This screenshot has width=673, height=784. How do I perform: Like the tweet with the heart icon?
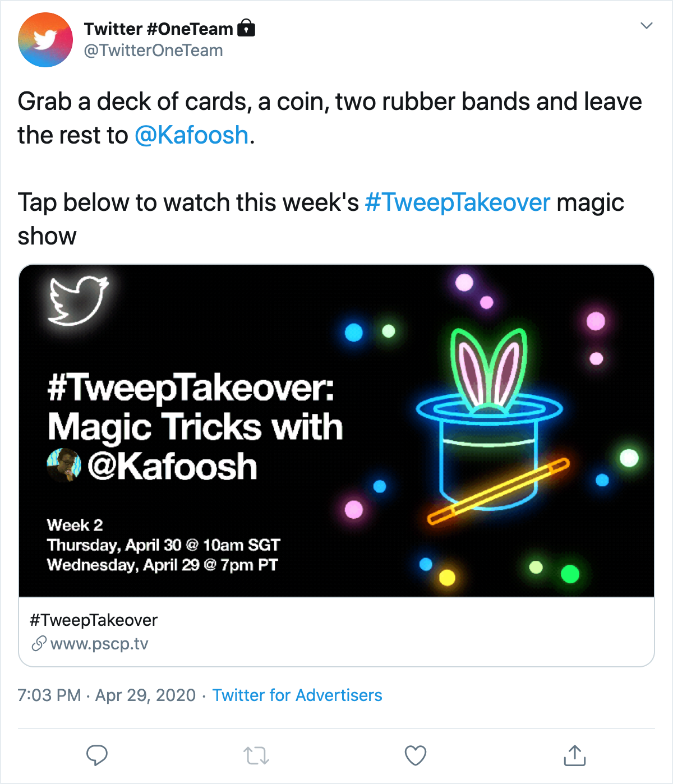(416, 755)
